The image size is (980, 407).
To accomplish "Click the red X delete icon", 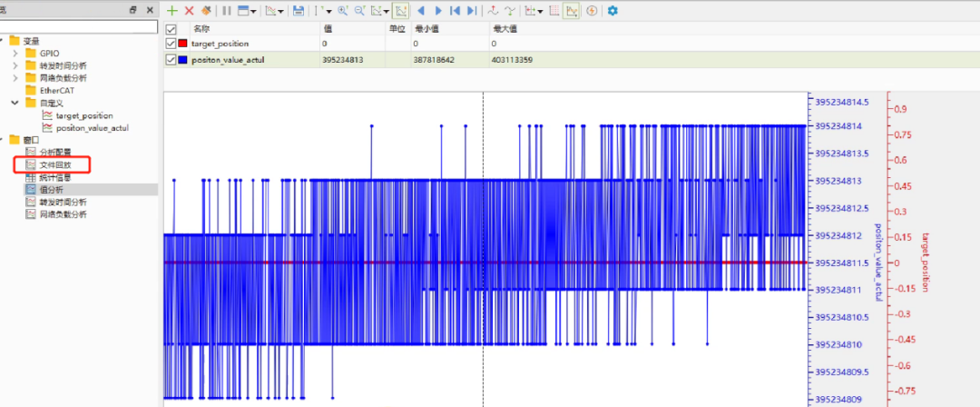I will tap(190, 11).
